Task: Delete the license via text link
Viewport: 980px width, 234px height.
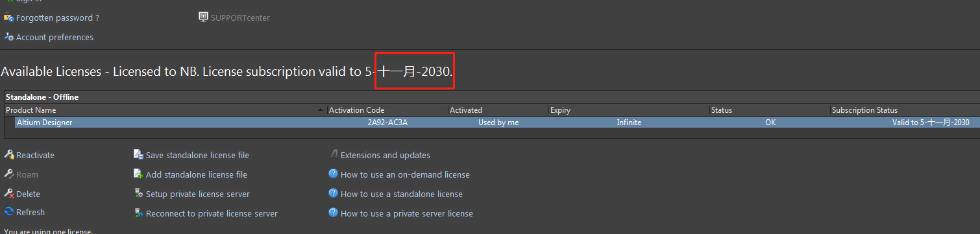Action: 28,194
